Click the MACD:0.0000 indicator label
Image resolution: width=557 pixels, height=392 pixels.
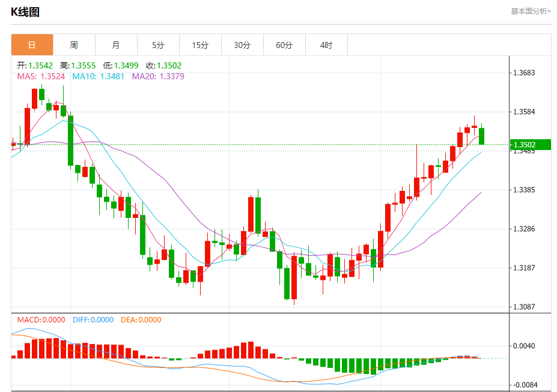(x=41, y=319)
